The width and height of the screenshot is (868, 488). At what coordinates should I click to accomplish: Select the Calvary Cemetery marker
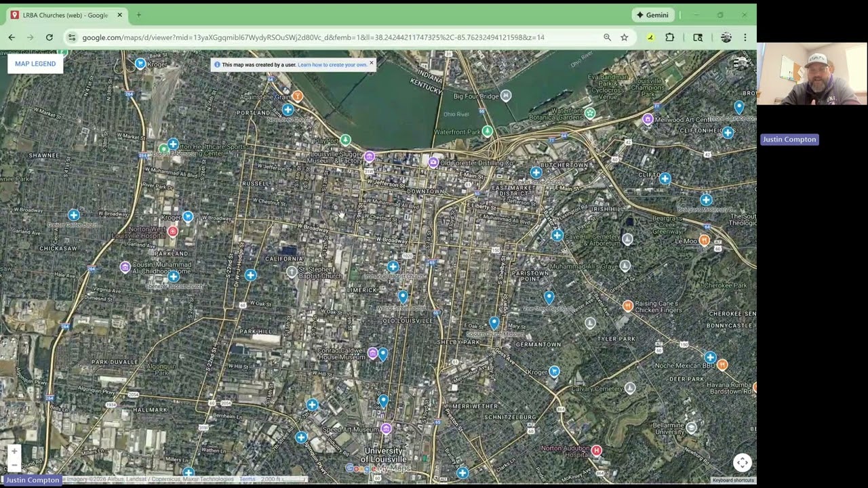630,388
